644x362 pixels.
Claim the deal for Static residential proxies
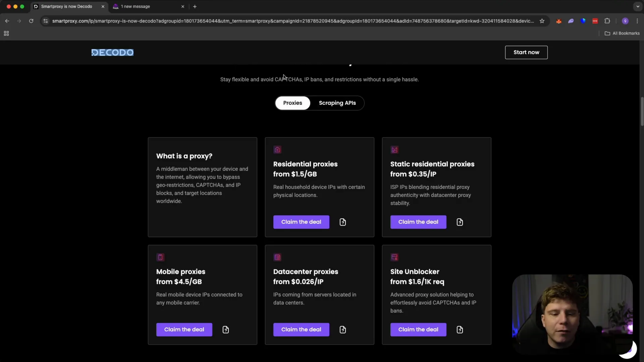418,222
